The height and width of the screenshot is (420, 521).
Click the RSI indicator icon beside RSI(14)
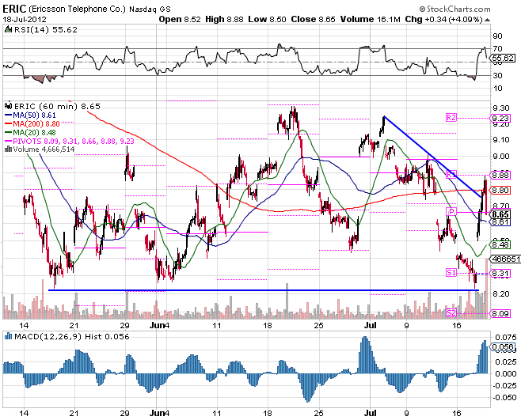click(8, 30)
